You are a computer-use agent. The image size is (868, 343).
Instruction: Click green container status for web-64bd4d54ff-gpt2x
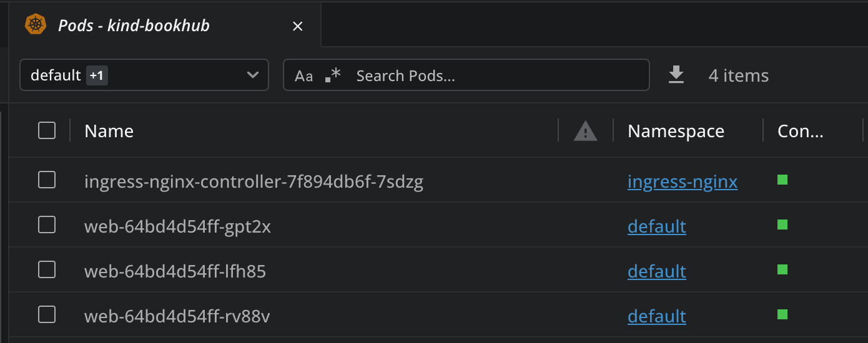[x=782, y=225]
